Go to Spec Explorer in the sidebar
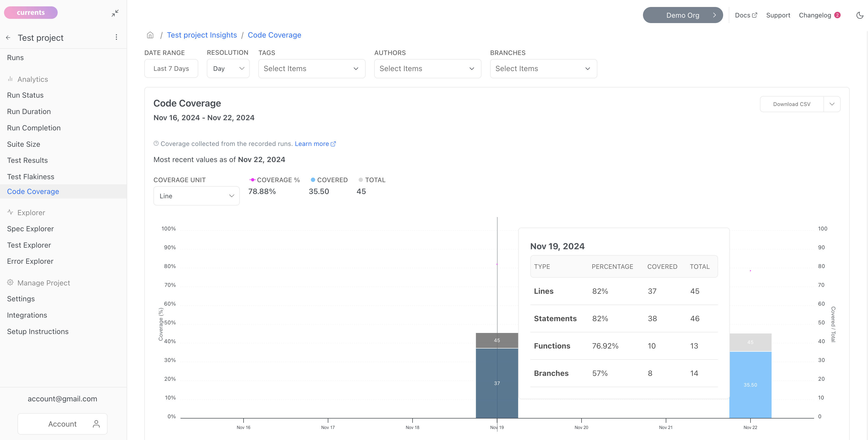 click(30, 229)
